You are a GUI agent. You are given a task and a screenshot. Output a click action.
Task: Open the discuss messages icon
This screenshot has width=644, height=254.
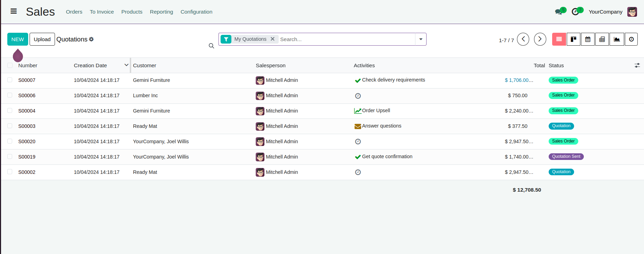[x=559, y=11]
